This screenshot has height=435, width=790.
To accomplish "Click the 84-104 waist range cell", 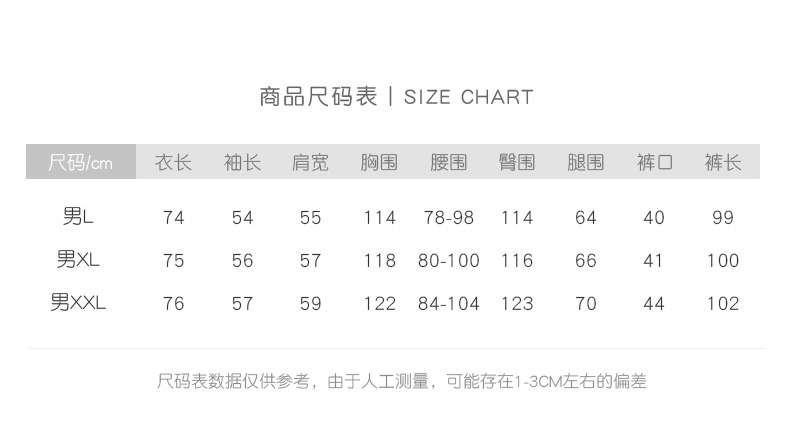I will pyautogui.click(x=449, y=304).
